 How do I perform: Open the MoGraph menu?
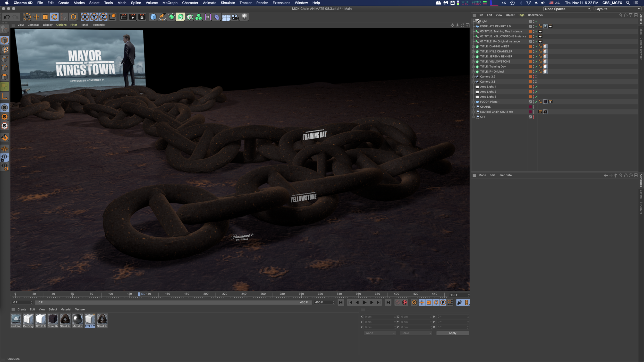click(170, 3)
